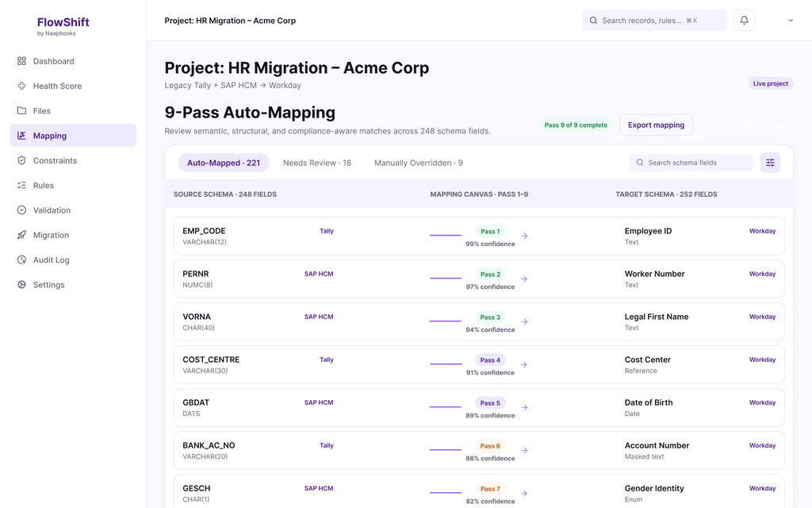Click the Pass 1 badge
The height and width of the screenshot is (508, 812).
490,232
